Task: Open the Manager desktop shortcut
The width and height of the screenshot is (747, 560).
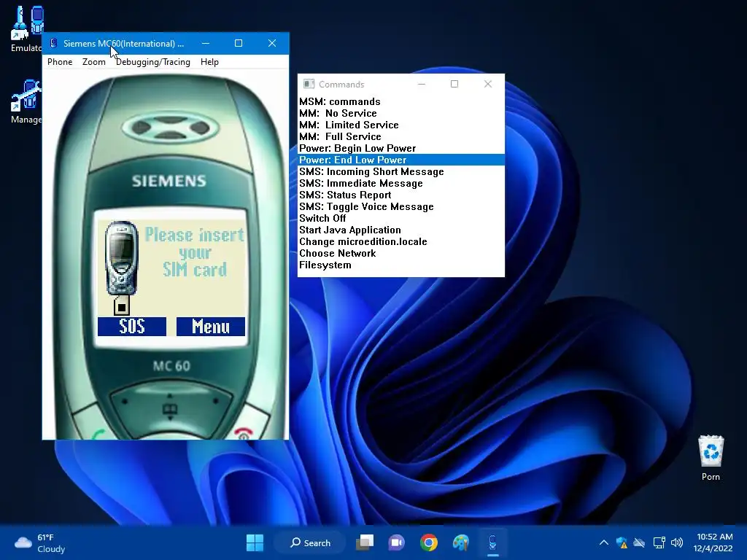Action: (26, 101)
